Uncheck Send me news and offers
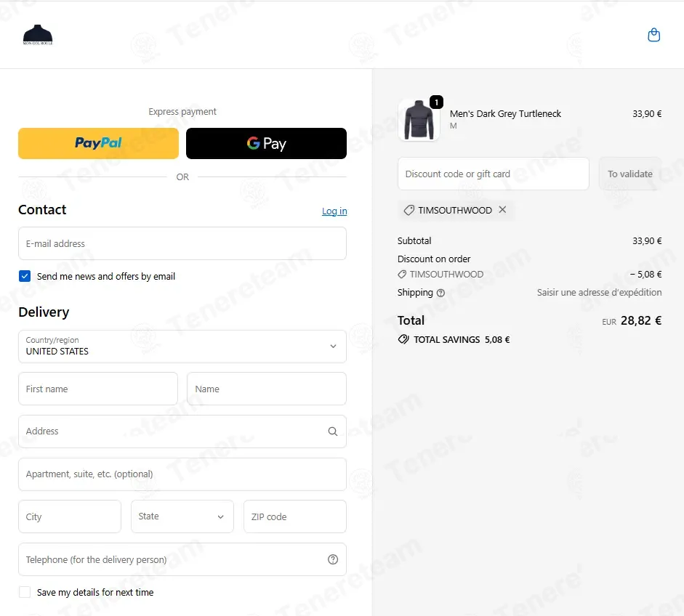 click(25, 276)
